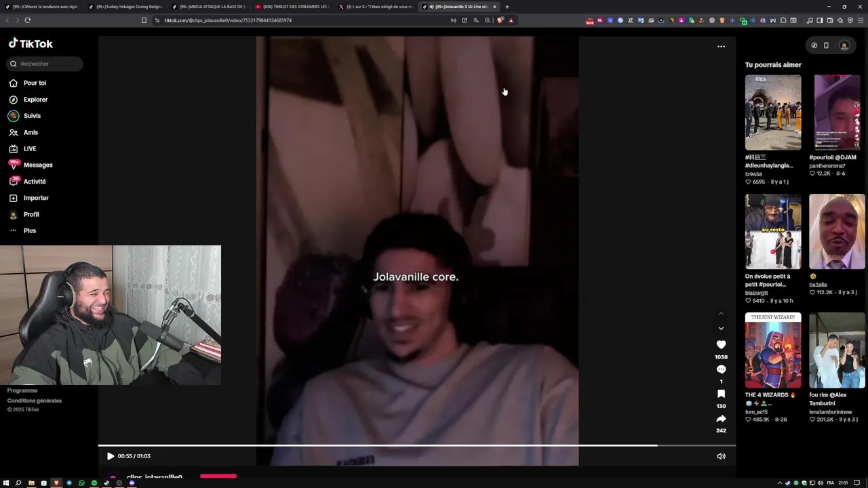Save video with the bookmark icon
The image size is (868, 488).
coord(721,394)
